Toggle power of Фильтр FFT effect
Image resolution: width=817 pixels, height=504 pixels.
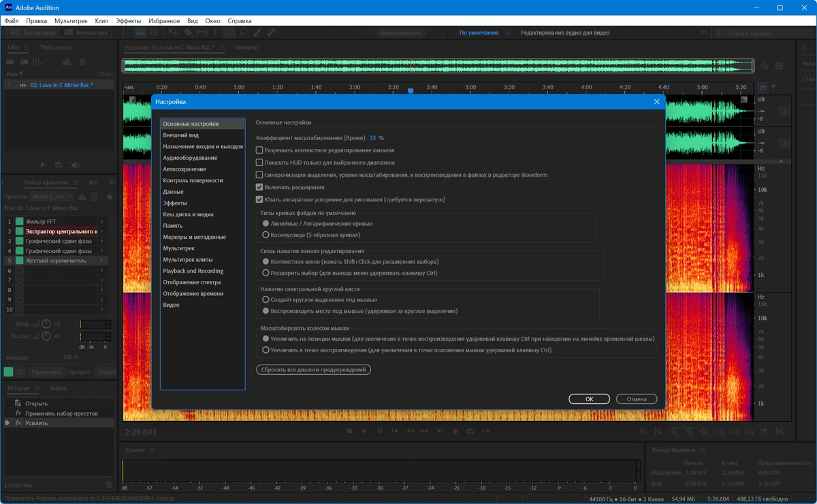20,222
